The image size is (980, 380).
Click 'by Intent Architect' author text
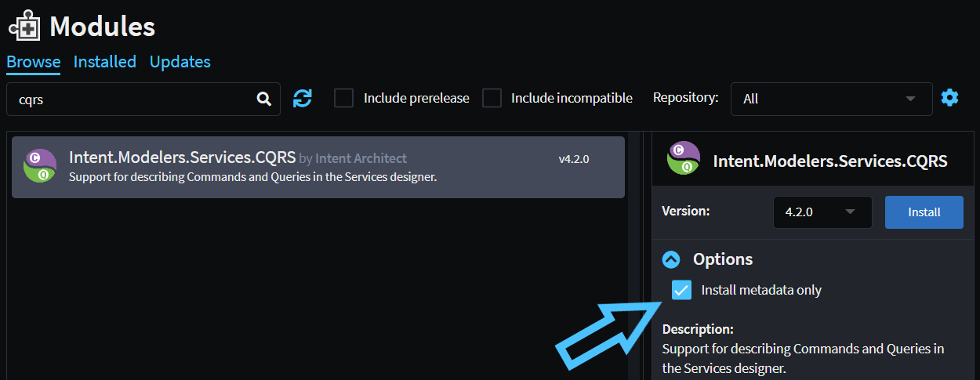[353, 159]
